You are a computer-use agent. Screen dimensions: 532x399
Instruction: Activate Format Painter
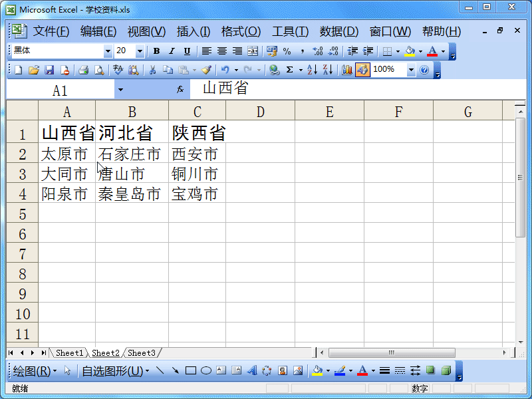pos(206,70)
